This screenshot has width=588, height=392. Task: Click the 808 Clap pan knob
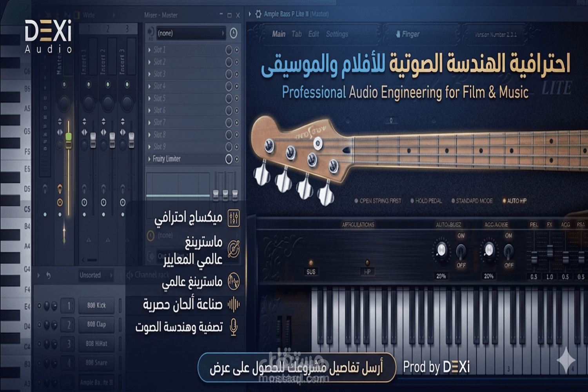47,325
